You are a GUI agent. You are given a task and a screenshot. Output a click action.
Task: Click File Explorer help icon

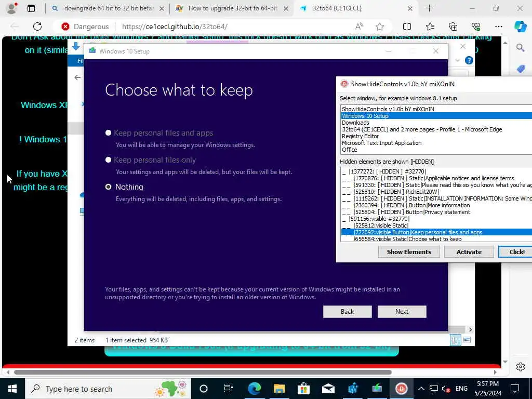coord(469,60)
